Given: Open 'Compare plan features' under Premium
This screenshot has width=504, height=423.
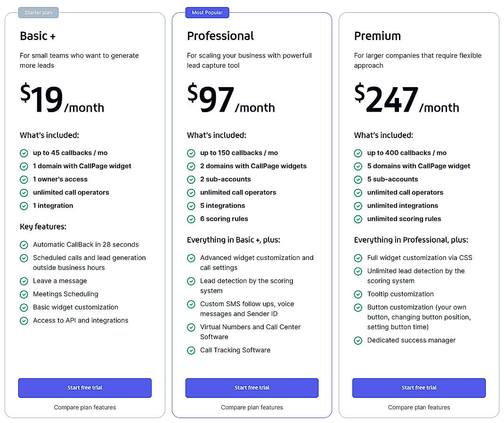Looking at the screenshot, I should coord(419,407).
